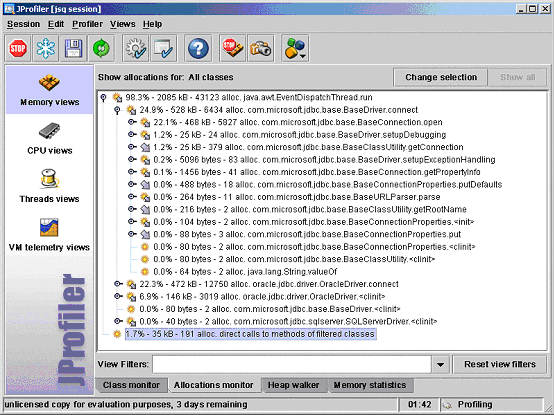Expand the SQLServerDriver.<clinit> tree node
The height and width of the screenshot is (415, 554).
click(118, 321)
